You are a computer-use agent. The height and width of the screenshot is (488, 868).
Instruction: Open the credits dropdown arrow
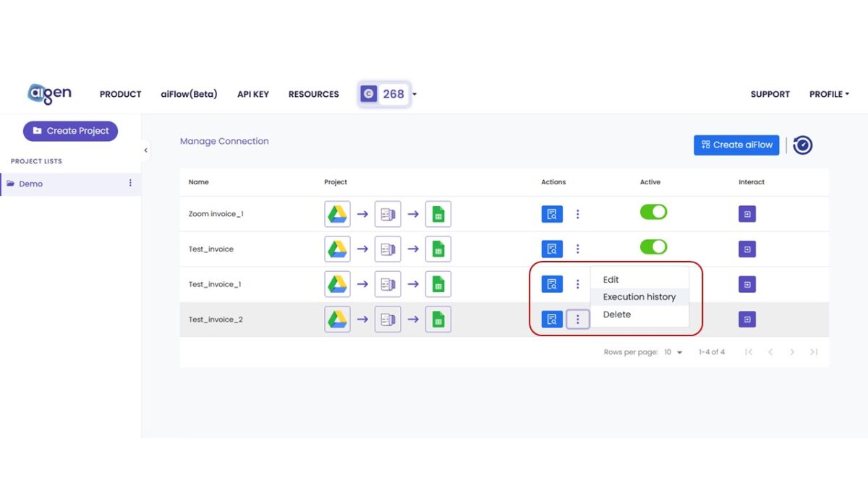click(x=414, y=94)
